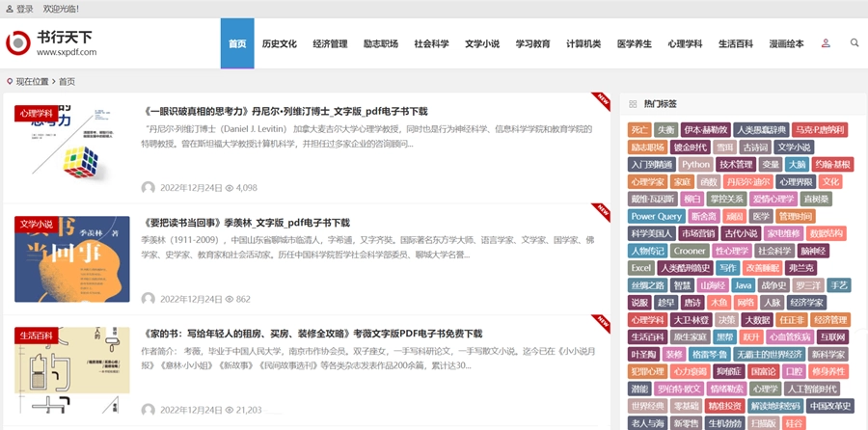Open the 《要把读书当回事》季羡林 post title
This screenshot has width=868, height=430.
246,223
